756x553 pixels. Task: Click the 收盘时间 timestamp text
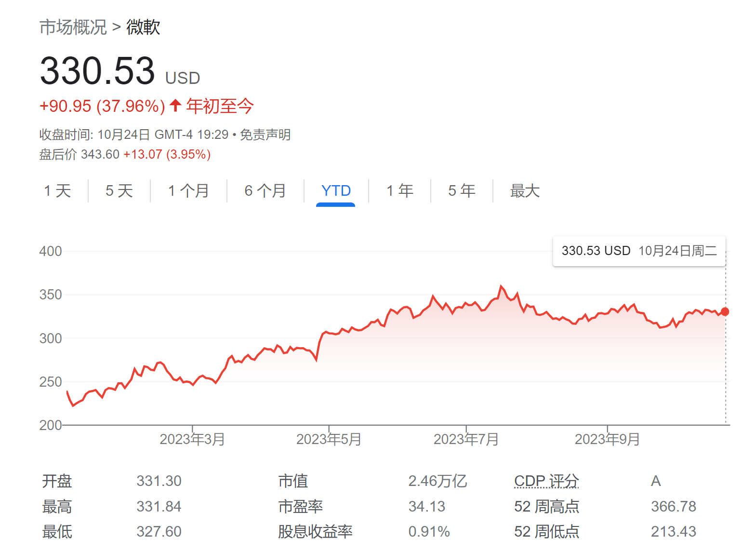pos(134,135)
